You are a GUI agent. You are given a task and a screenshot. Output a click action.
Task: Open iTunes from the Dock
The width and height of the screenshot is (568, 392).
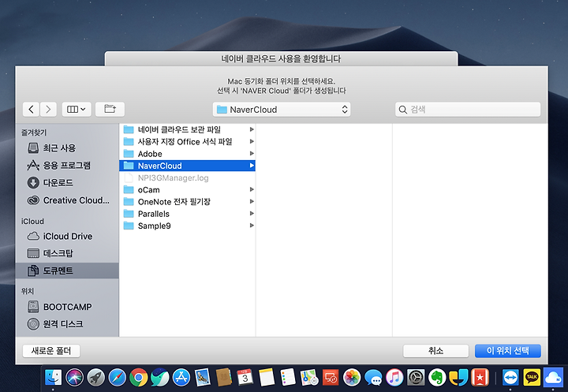pyautogui.click(x=394, y=378)
